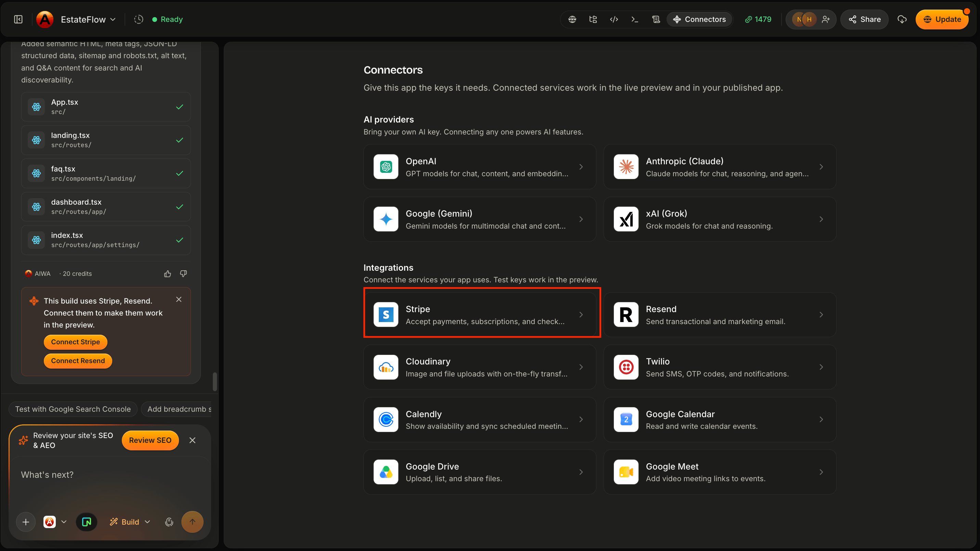
Task: Open the Build mode dropdown
Action: coord(130,522)
